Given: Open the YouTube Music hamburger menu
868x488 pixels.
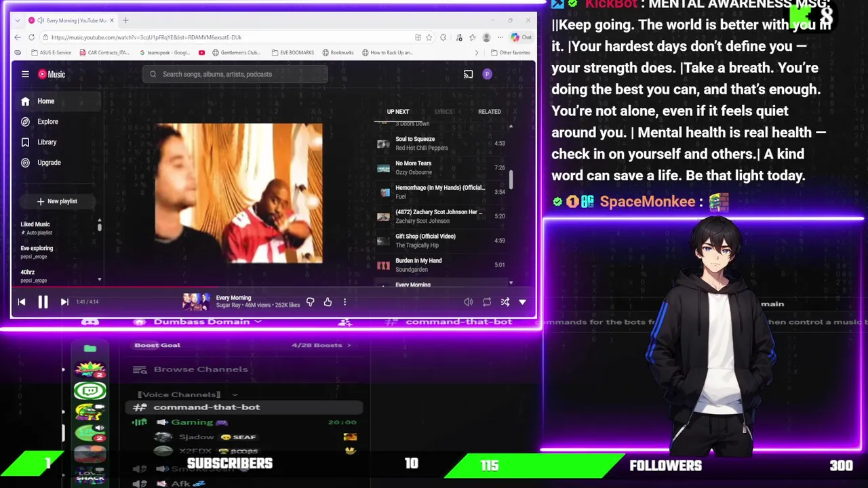Looking at the screenshot, I should click(x=25, y=75).
